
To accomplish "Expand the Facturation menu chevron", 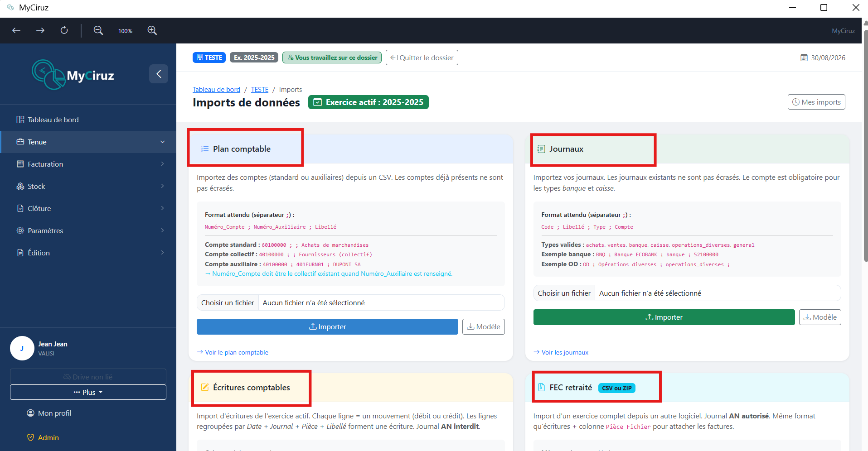I will coord(162,164).
